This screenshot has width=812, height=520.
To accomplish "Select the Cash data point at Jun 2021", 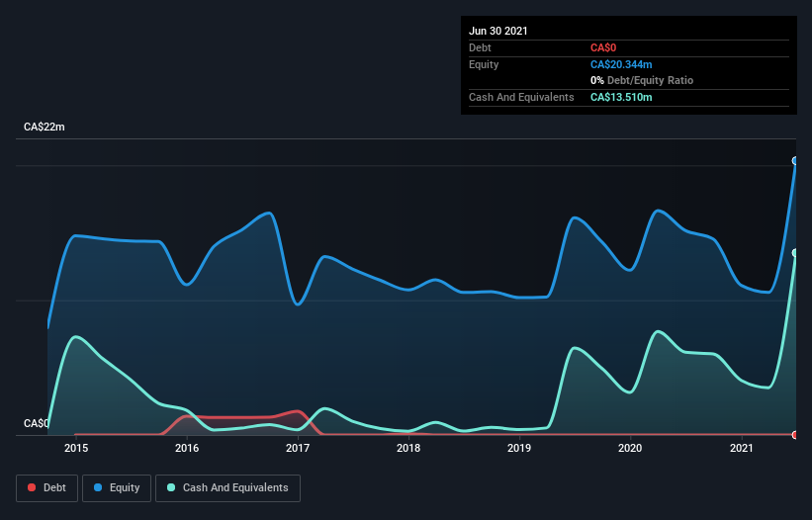I will coord(795,253).
